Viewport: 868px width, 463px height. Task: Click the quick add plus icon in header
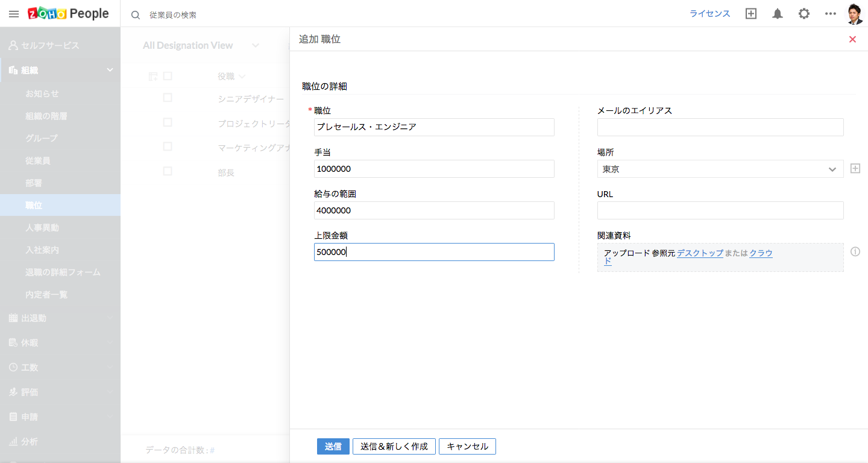coord(750,14)
